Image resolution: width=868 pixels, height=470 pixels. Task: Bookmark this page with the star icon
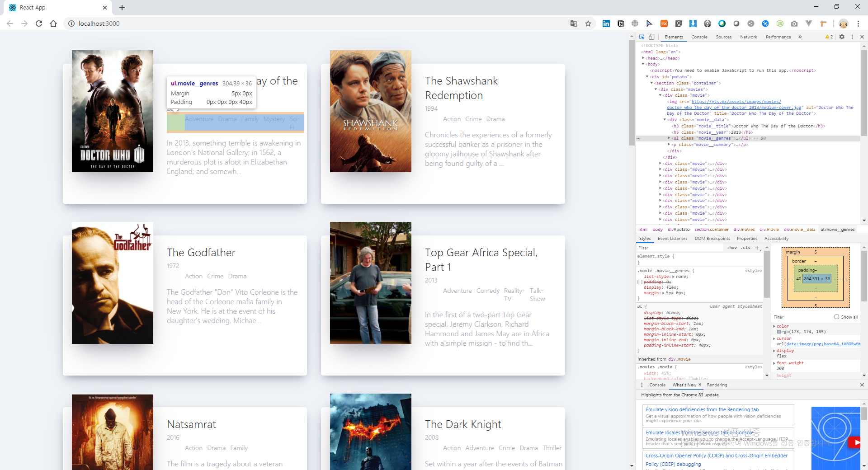point(588,23)
